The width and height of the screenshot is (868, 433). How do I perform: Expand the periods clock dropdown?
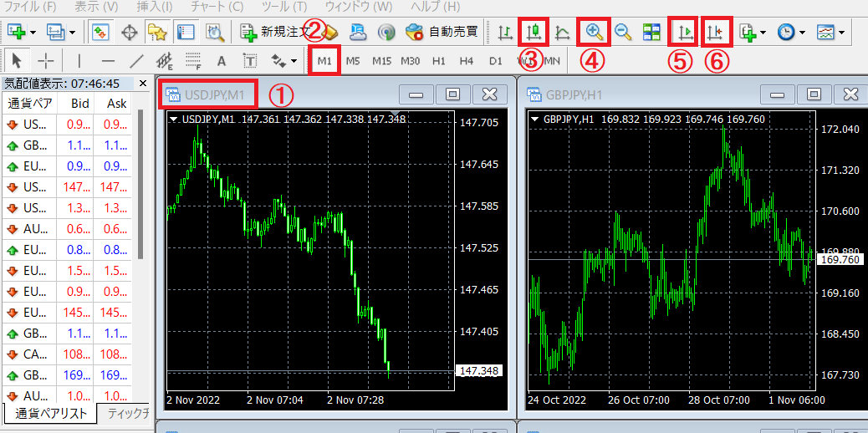(x=803, y=33)
